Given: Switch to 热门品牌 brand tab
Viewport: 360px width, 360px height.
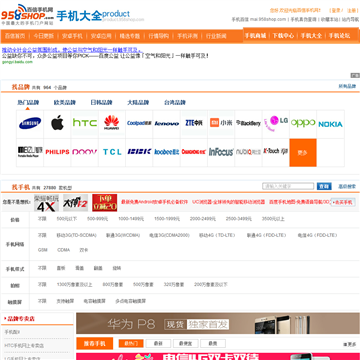Looking at the screenshot, I should tap(28, 102).
